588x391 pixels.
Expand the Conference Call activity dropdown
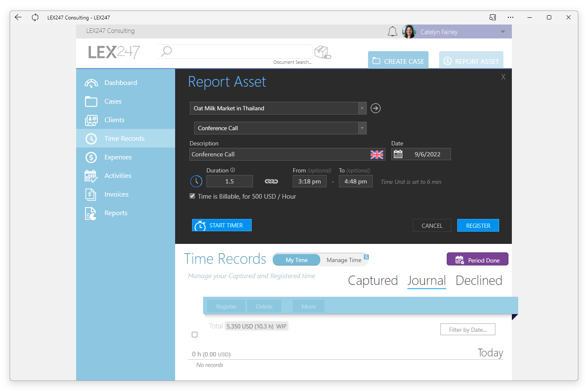[x=362, y=128]
